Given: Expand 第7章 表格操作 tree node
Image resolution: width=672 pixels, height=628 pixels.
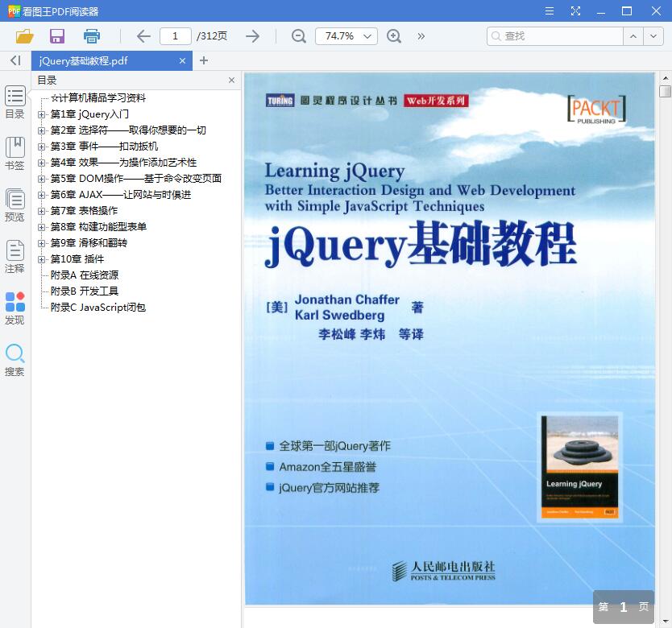Looking at the screenshot, I should (x=42, y=211).
